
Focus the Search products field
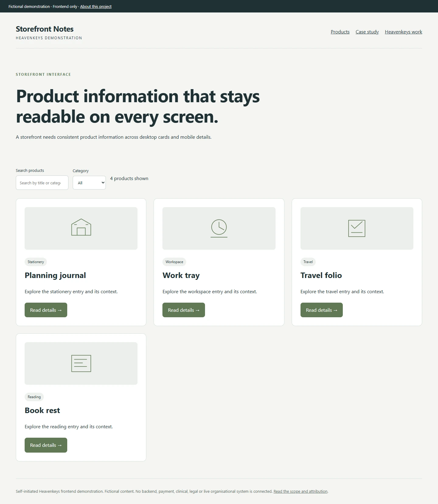[42, 183]
